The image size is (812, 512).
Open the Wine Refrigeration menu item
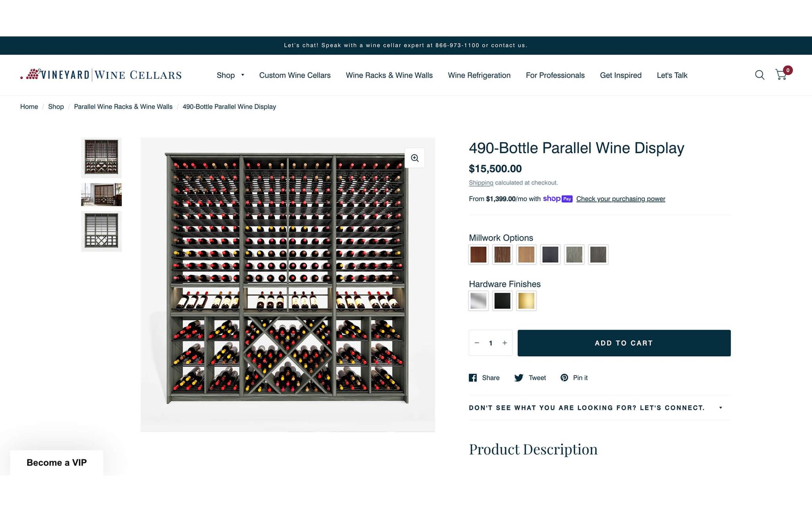pos(479,75)
